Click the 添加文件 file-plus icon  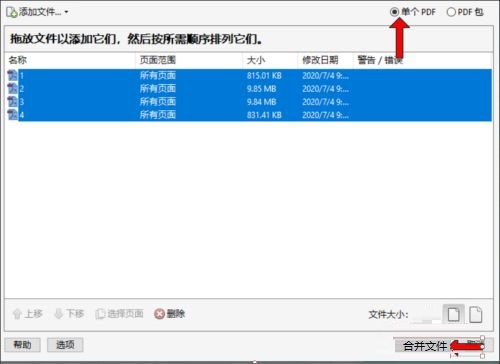12,12
